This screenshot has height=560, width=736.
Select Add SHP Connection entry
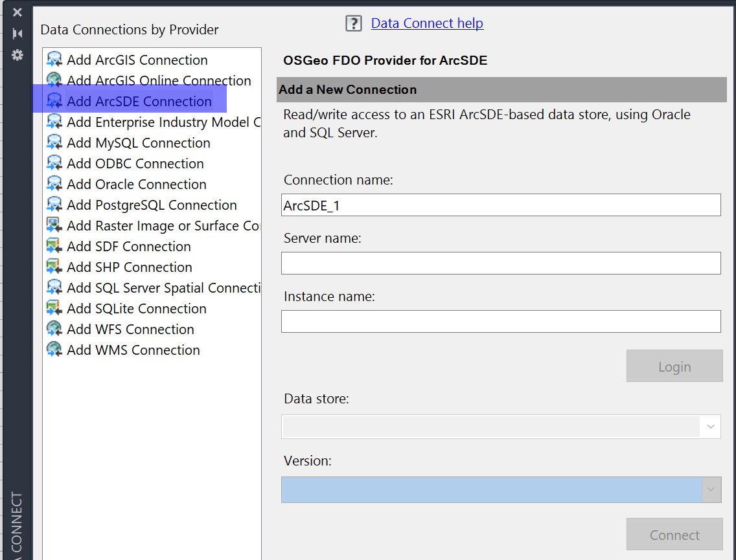130,267
